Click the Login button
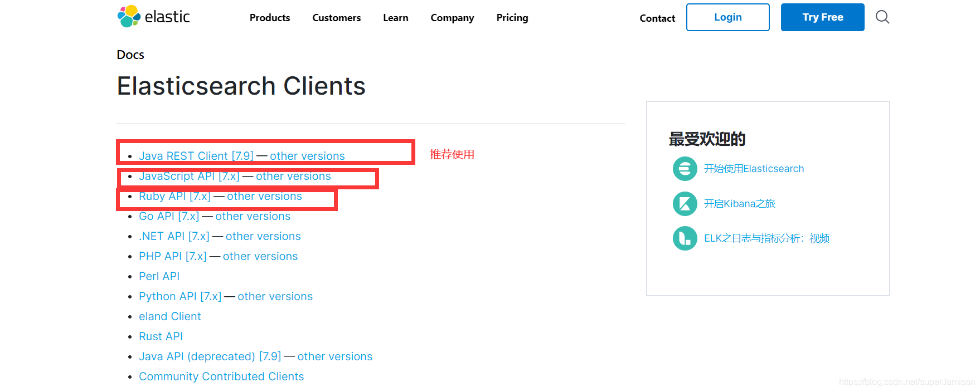 (x=728, y=17)
